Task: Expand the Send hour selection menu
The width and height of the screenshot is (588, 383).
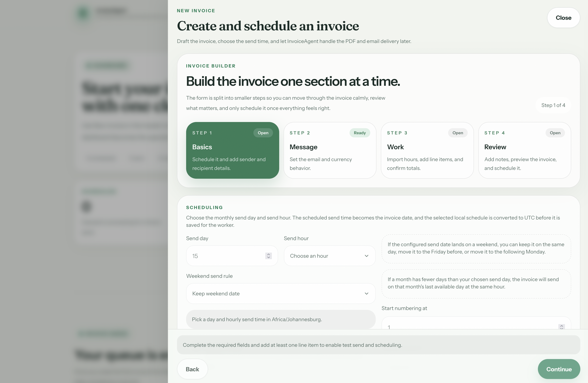Action: pyautogui.click(x=330, y=256)
